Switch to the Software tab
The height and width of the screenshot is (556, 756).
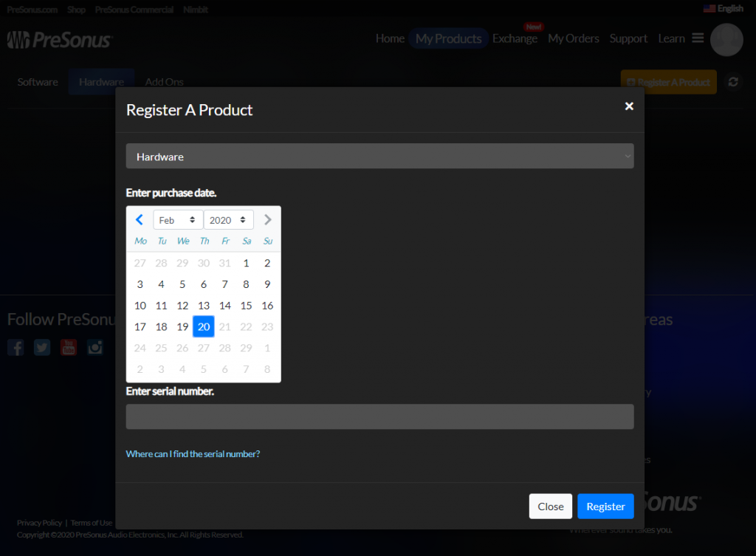click(38, 82)
